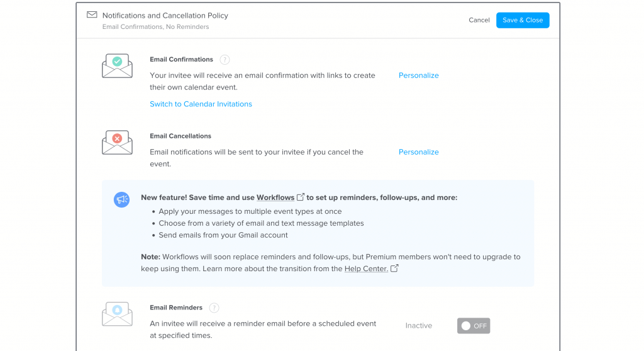Click external link icon after Help Center
Screen dimensions: 644x351
[x=394, y=269]
